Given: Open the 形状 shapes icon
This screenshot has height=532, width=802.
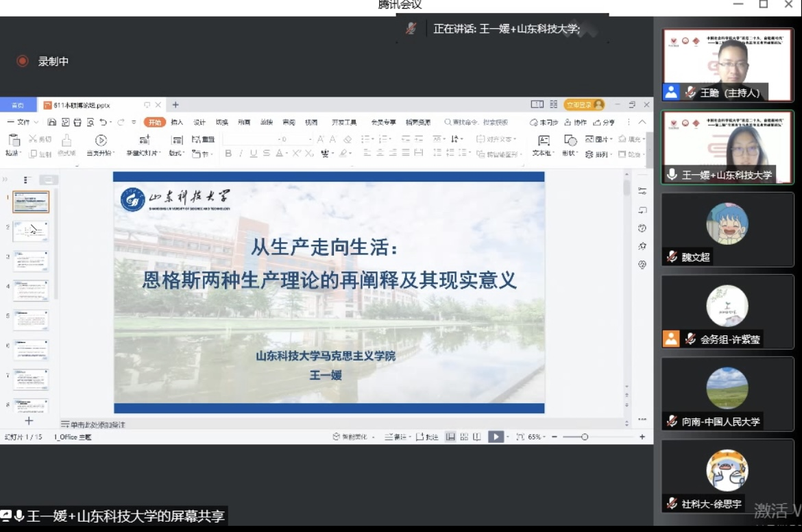Looking at the screenshot, I should (570, 141).
